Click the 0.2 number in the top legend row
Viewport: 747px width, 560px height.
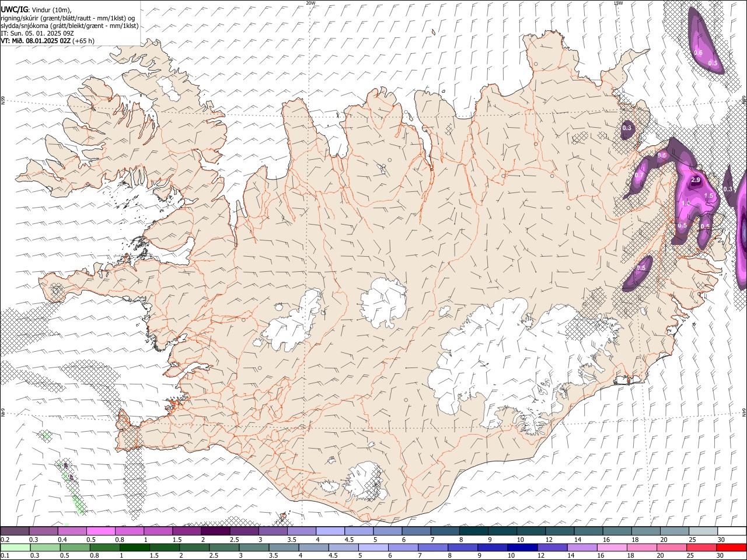pyautogui.click(x=5, y=540)
